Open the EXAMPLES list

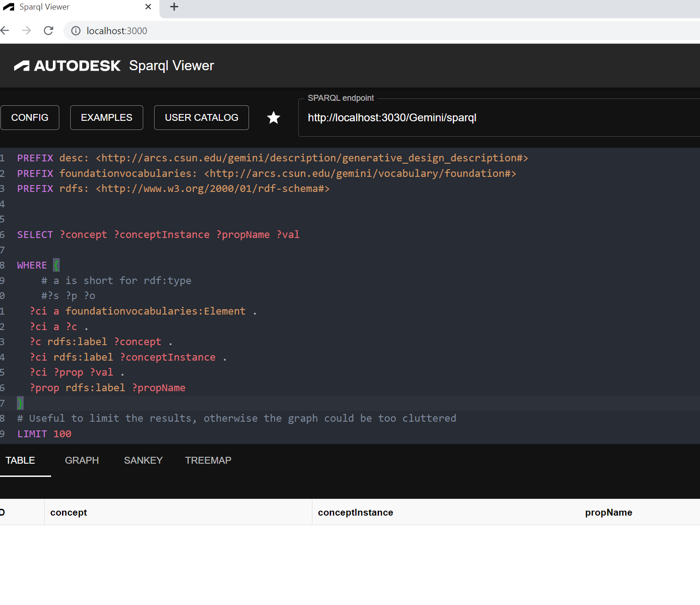pos(107,118)
